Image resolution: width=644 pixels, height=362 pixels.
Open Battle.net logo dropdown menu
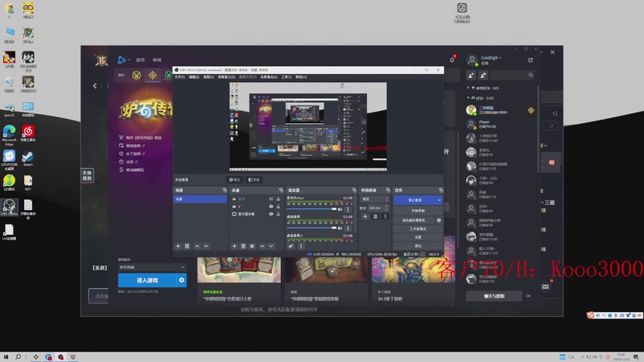tap(124, 60)
